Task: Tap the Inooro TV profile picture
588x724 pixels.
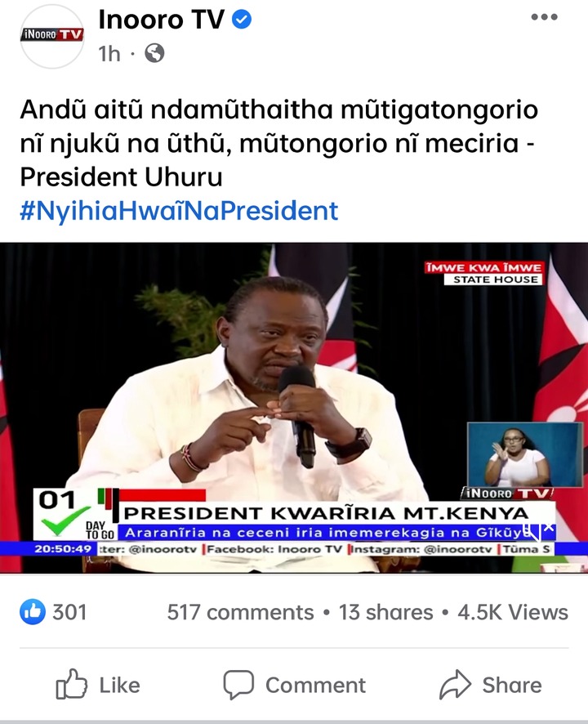Action: (x=52, y=37)
